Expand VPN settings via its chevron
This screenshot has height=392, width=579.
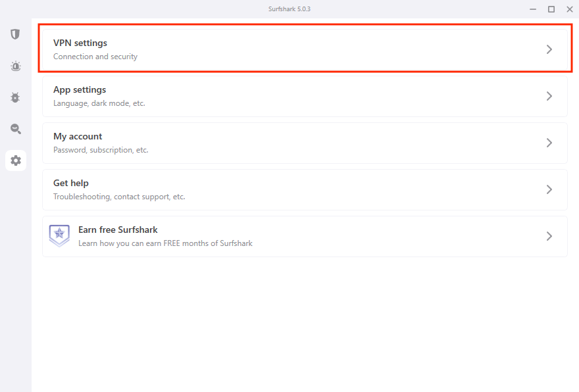(549, 49)
